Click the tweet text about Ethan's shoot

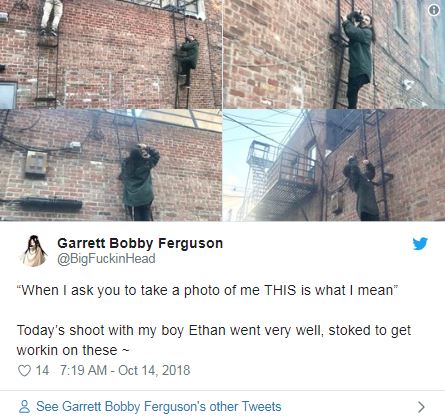(214, 340)
